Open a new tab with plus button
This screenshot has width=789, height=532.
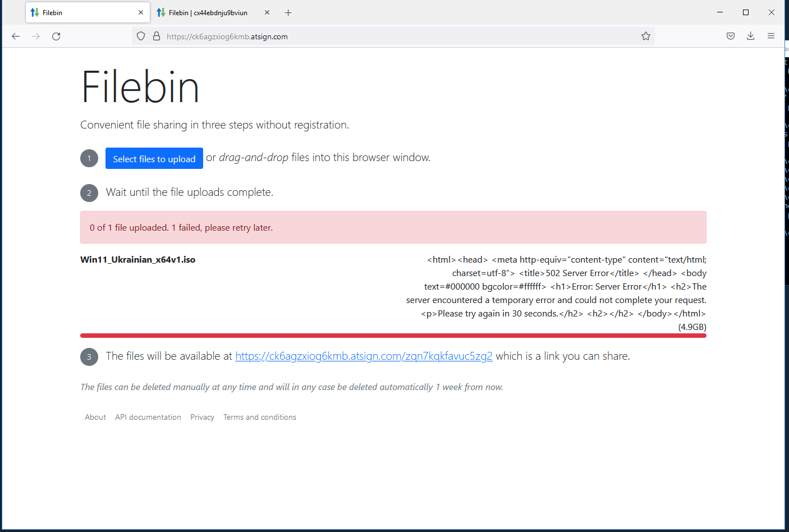point(288,13)
